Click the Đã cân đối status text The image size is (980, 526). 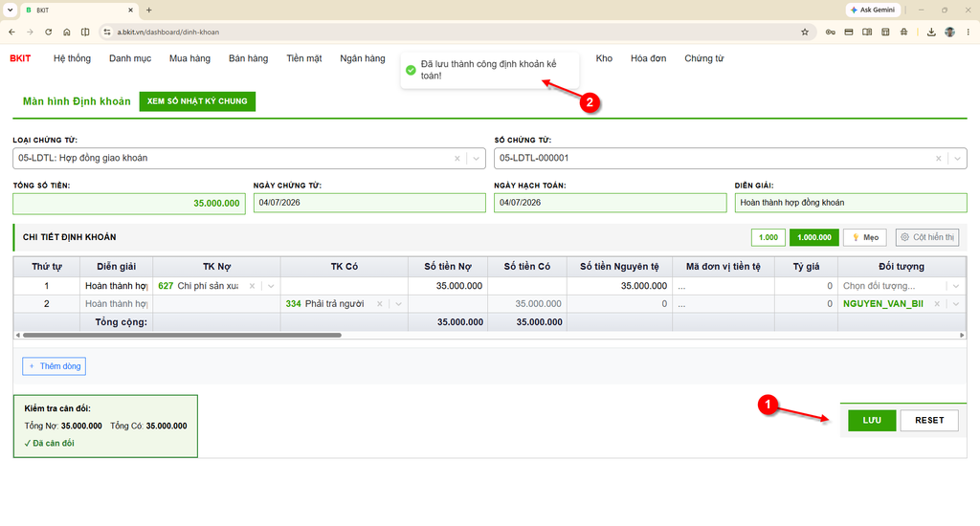click(50, 444)
